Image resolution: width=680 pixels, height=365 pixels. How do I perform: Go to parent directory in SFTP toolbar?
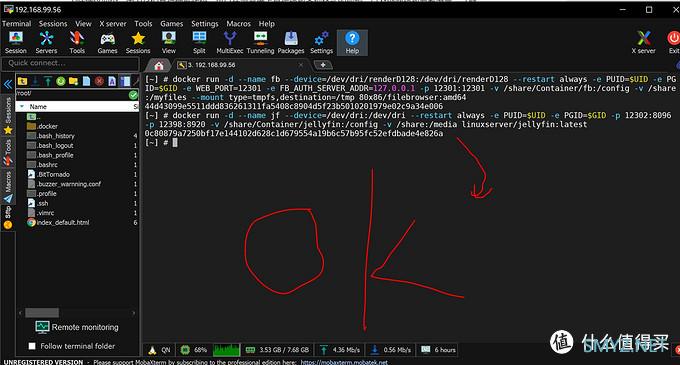click(x=22, y=81)
